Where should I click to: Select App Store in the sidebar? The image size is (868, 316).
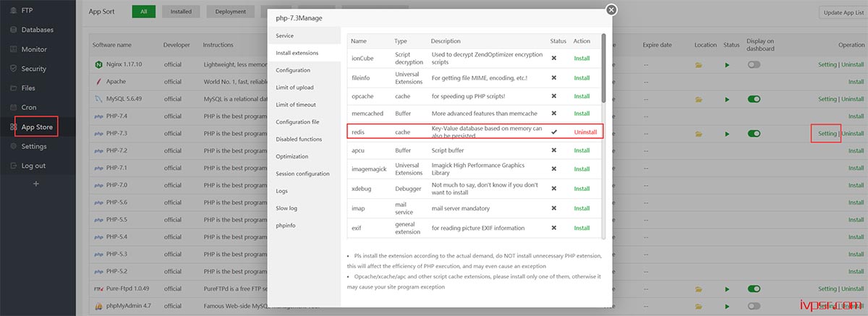[38, 127]
